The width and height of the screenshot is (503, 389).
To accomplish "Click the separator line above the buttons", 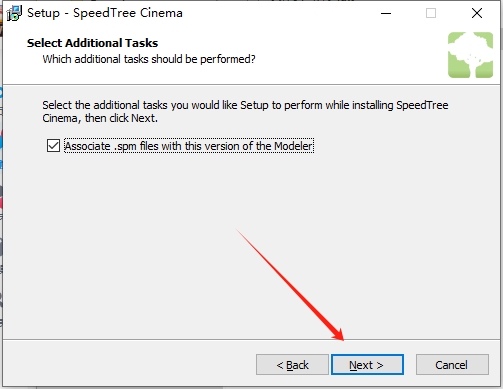I will (252, 340).
